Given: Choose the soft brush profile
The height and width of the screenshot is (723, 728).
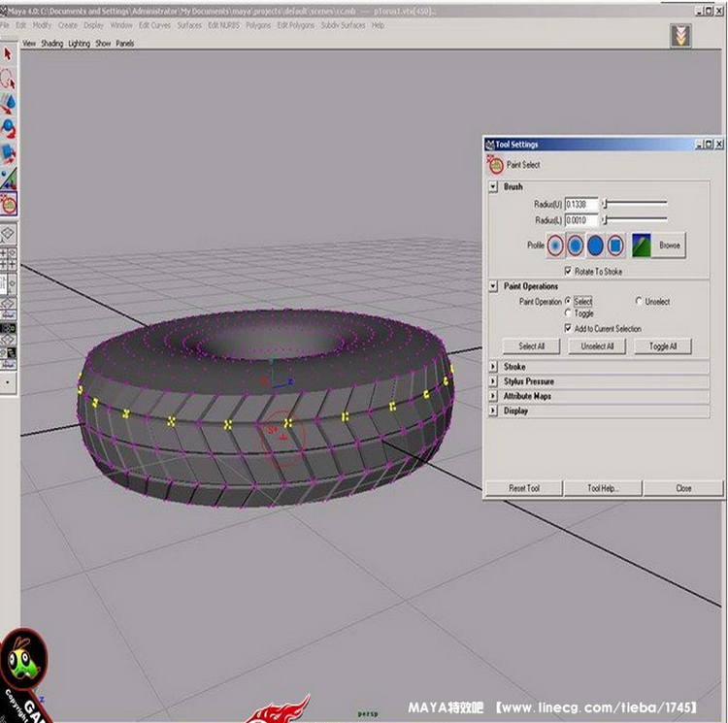Looking at the screenshot, I should tap(576, 246).
